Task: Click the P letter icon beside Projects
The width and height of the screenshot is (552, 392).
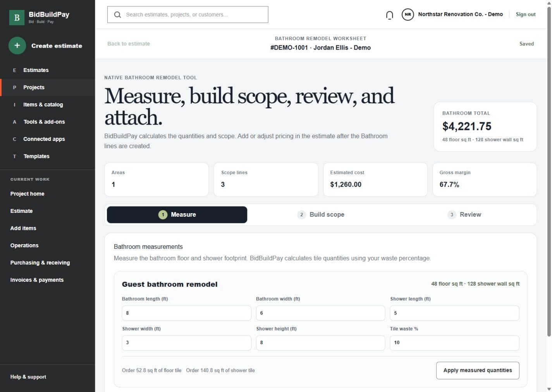Action: point(15,87)
